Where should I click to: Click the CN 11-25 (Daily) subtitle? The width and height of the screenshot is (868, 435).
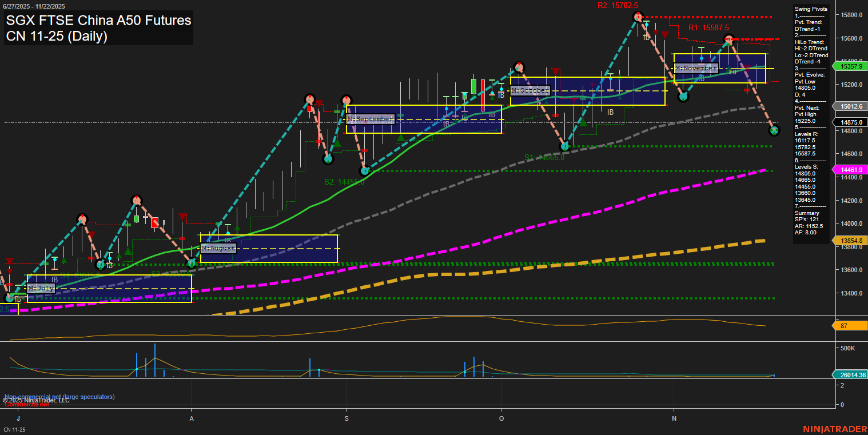[57, 37]
